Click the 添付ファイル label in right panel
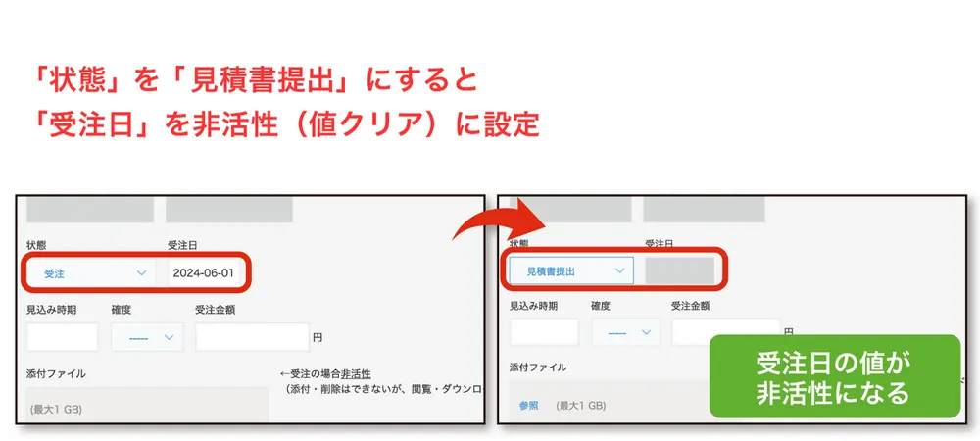The height and width of the screenshot is (441, 980). tap(538, 367)
